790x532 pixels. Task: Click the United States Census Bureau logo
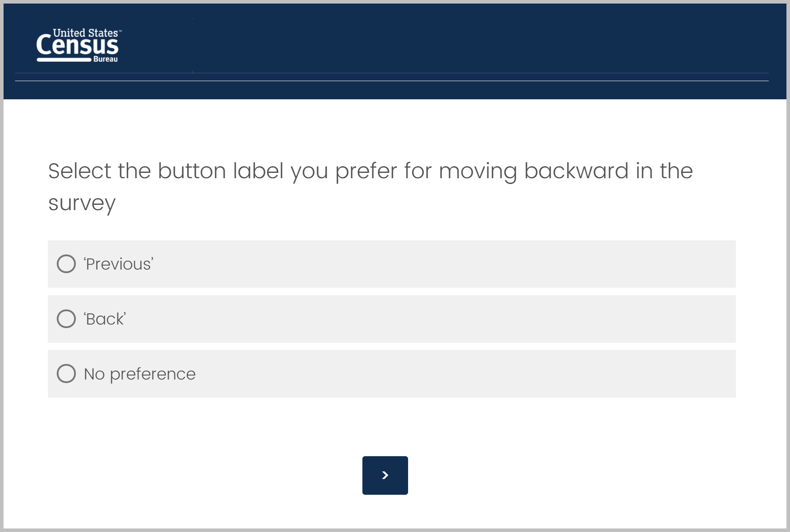(x=78, y=45)
